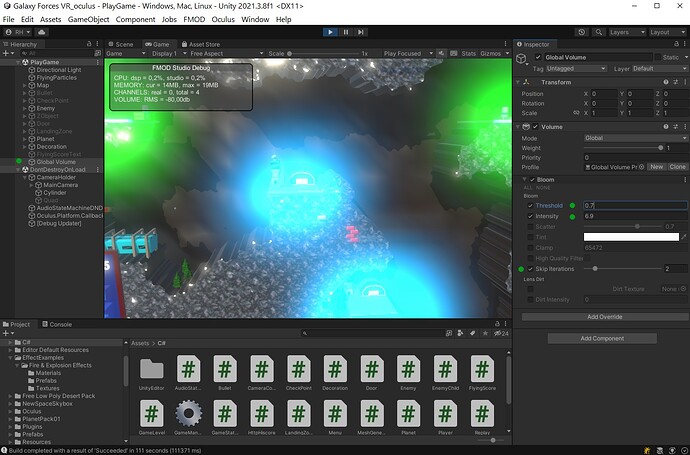Uncheck the Threshold override checkbox
690x455 pixels.
coord(530,205)
